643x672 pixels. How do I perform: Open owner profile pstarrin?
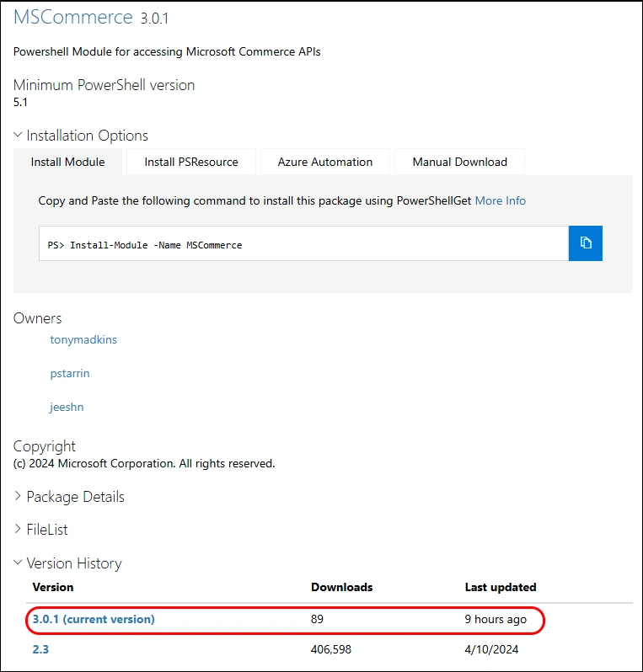(70, 373)
